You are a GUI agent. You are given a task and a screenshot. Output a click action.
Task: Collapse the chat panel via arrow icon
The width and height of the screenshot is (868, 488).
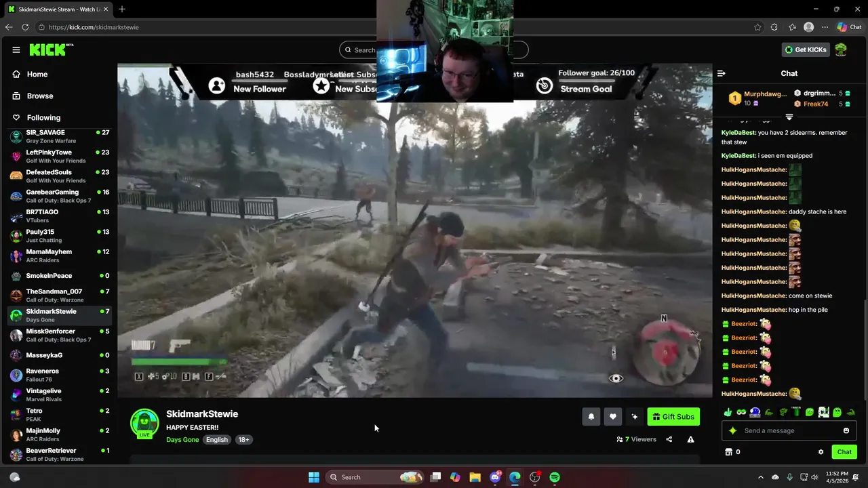(x=722, y=73)
